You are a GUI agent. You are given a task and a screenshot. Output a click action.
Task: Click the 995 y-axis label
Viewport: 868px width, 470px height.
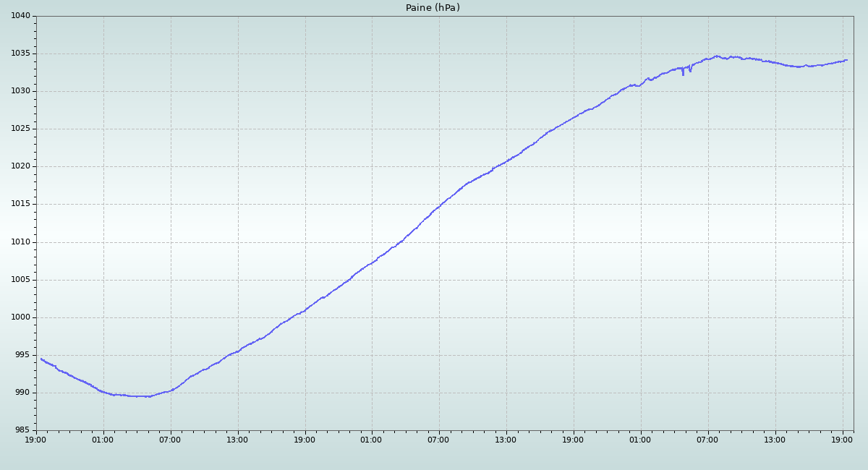pyautogui.click(x=22, y=355)
